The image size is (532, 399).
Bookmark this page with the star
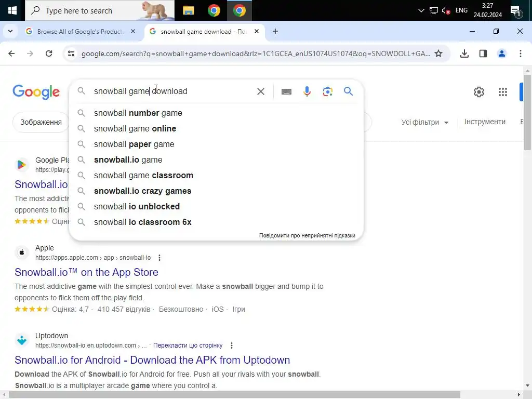[438, 54]
